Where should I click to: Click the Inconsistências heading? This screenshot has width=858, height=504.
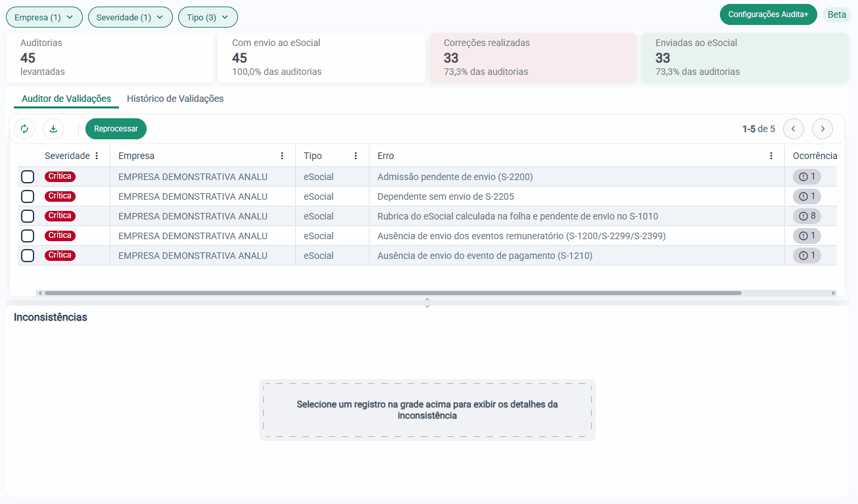click(51, 317)
